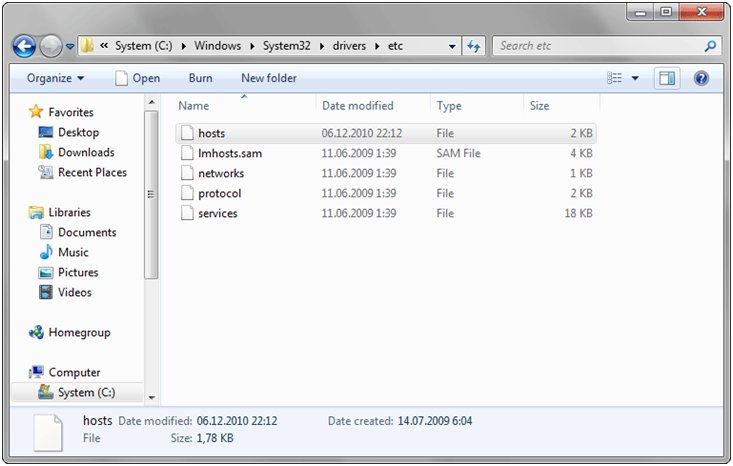Click New folder in the toolbar
This screenshot has height=466, width=733.
[x=269, y=78]
